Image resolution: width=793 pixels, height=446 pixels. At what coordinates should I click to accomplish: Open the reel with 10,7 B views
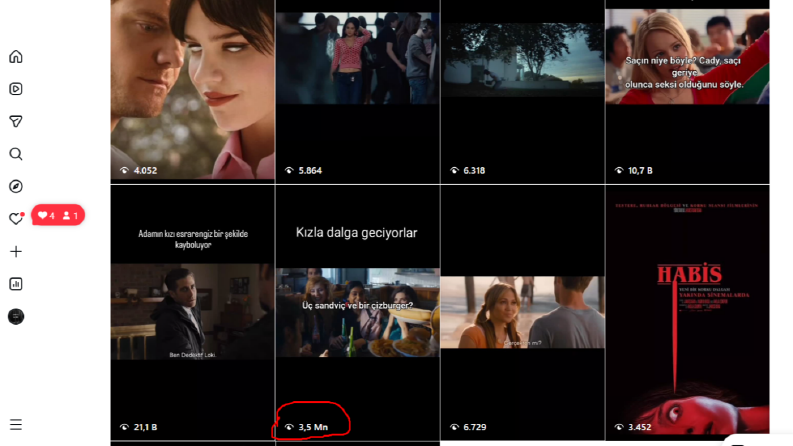687,91
